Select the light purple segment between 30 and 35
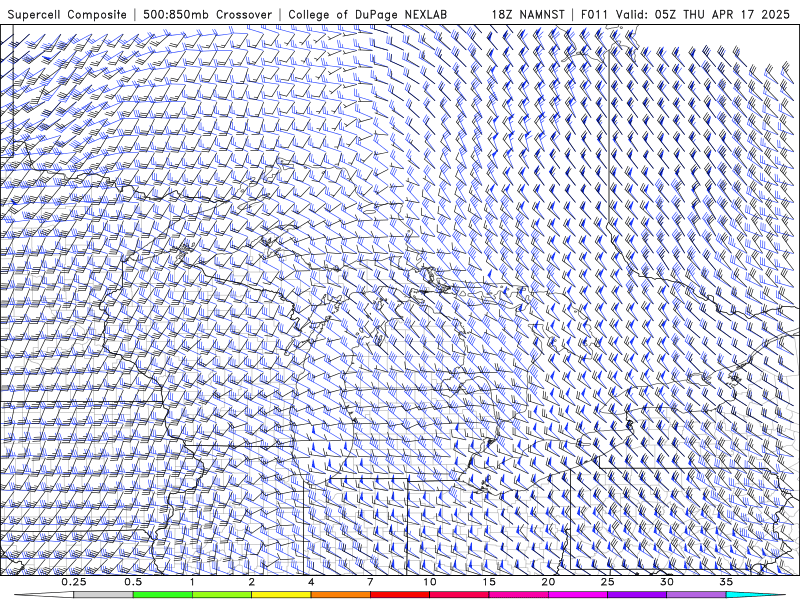 (x=696, y=595)
